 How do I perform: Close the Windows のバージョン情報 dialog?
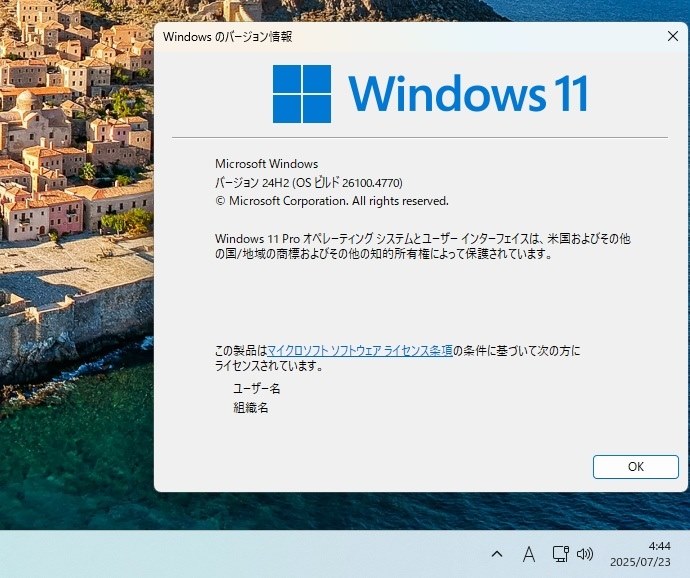pyautogui.click(x=672, y=36)
